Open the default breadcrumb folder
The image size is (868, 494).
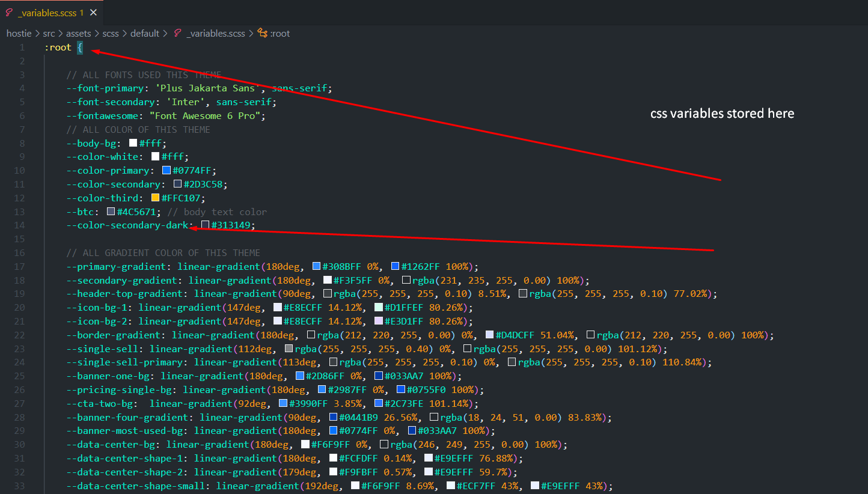point(145,34)
